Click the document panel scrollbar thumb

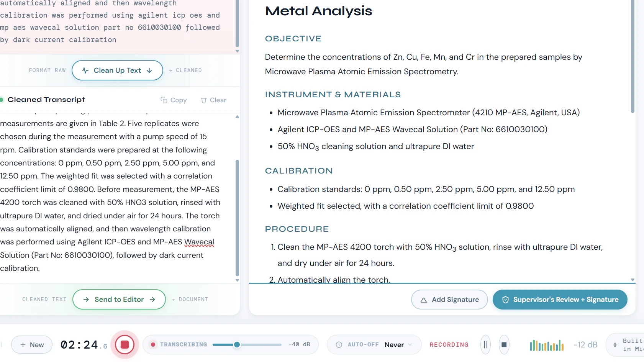[x=632, y=56]
